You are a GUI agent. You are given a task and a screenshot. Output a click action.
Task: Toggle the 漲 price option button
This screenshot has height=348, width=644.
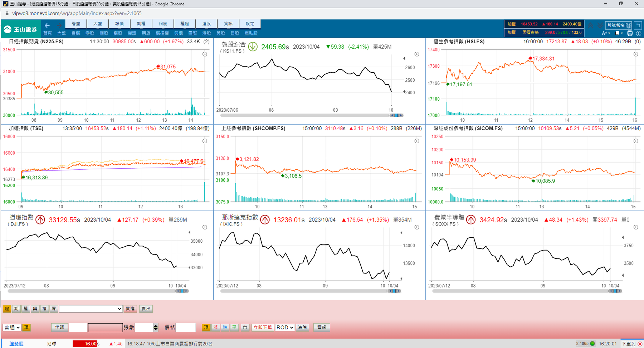click(x=215, y=327)
